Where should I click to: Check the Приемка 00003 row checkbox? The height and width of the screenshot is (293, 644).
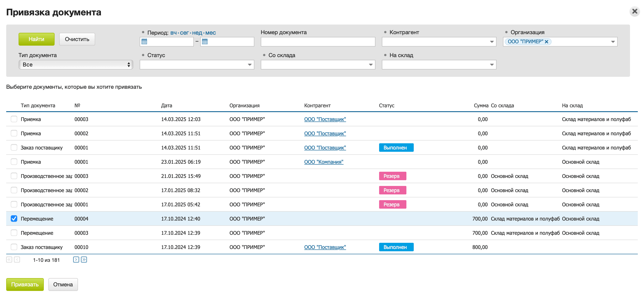click(14, 119)
